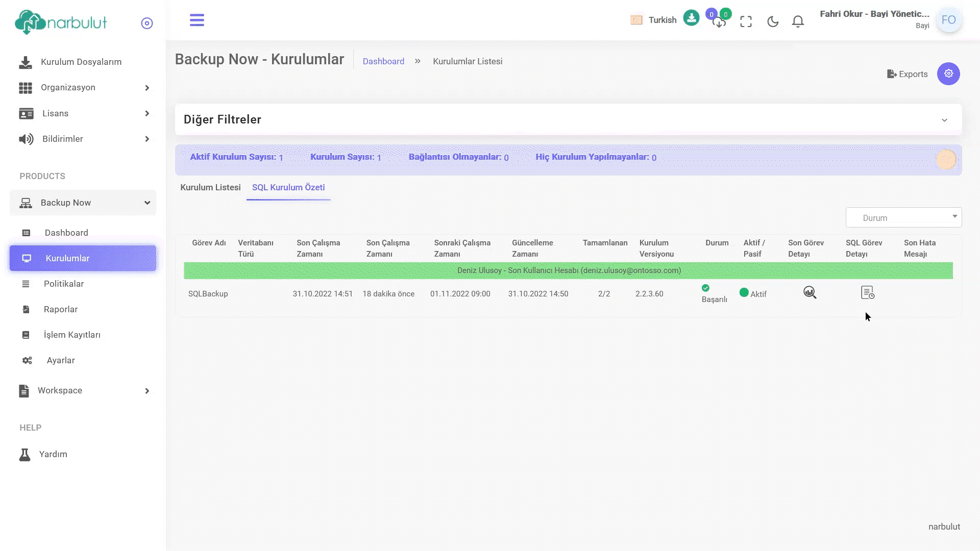The width and height of the screenshot is (980, 551).
Task: Click the Turkish language selector
Action: [662, 20]
